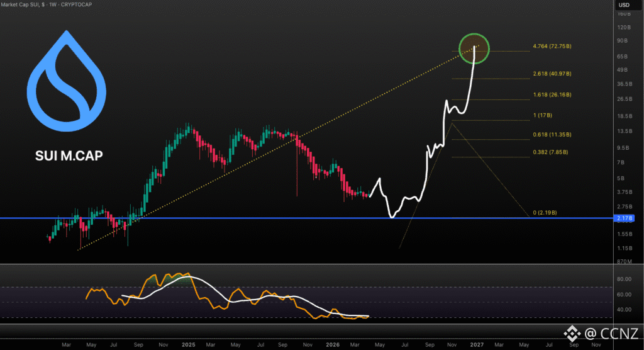
Task: Click the SUI droplet logo
Action: (x=67, y=81)
